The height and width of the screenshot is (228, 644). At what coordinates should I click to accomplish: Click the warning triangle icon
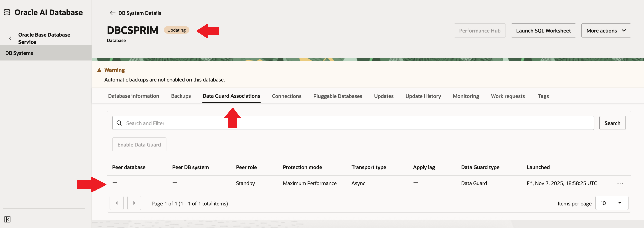99,70
